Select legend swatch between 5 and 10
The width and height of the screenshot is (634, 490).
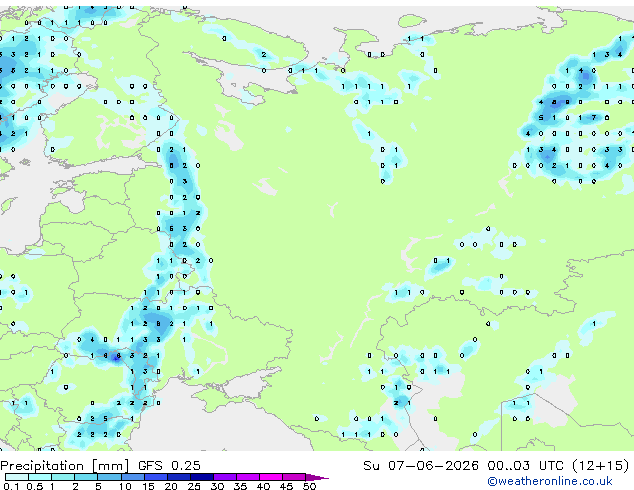110,477
